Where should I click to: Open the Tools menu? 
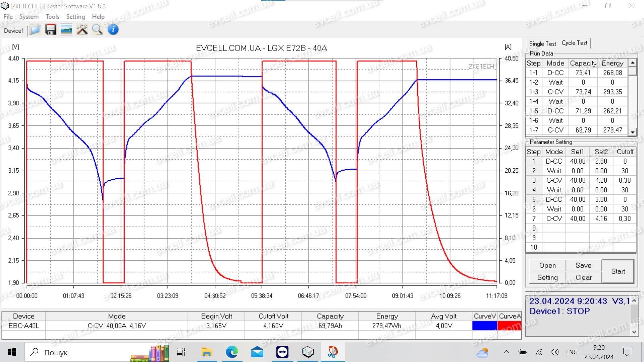[x=52, y=16]
